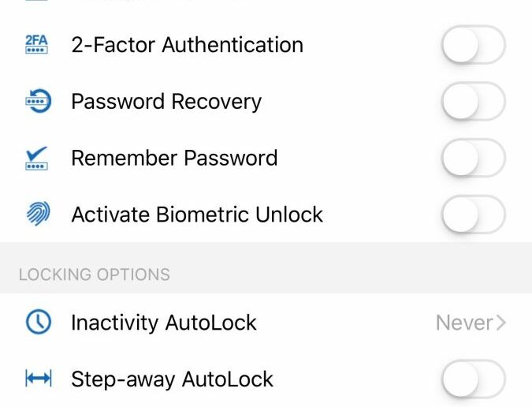This screenshot has height=407, width=532.
Task: Turn on the Password Recovery switch
Action: (474, 101)
